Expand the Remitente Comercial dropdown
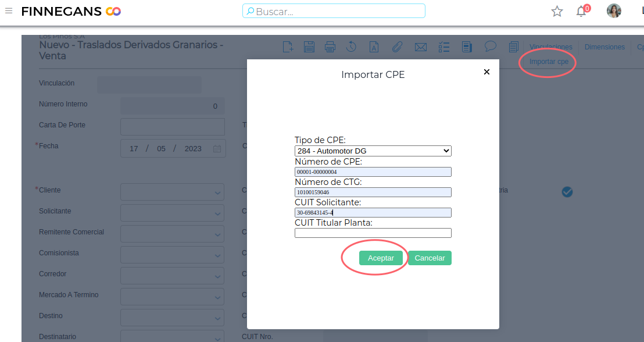Image resolution: width=644 pixels, height=342 pixels. click(172, 234)
